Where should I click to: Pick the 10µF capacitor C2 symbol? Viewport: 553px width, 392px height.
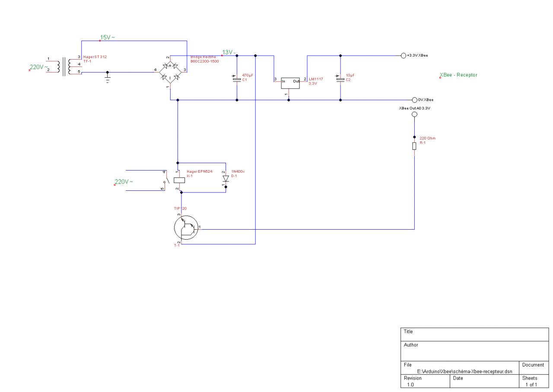point(340,78)
